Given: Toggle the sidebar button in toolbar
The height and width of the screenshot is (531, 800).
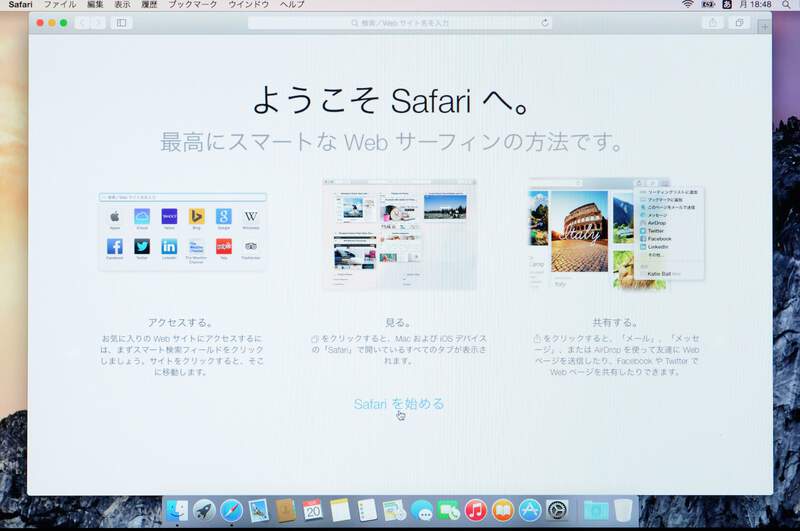Looking at the screenshot, I should [x=121, y=23].
